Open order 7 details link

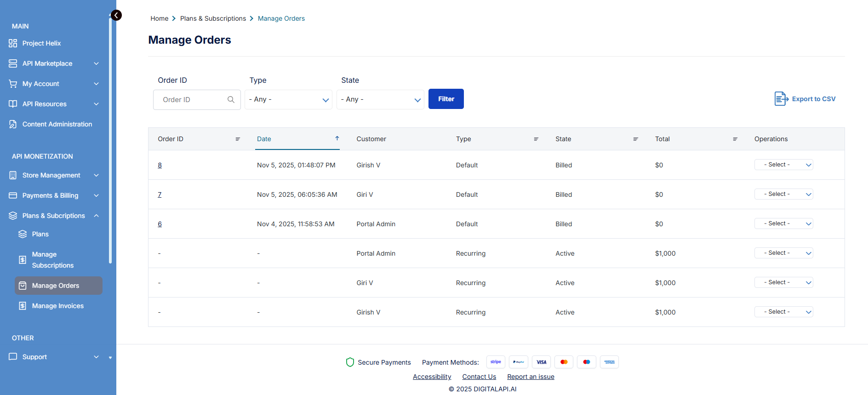[x=160, y=195]
